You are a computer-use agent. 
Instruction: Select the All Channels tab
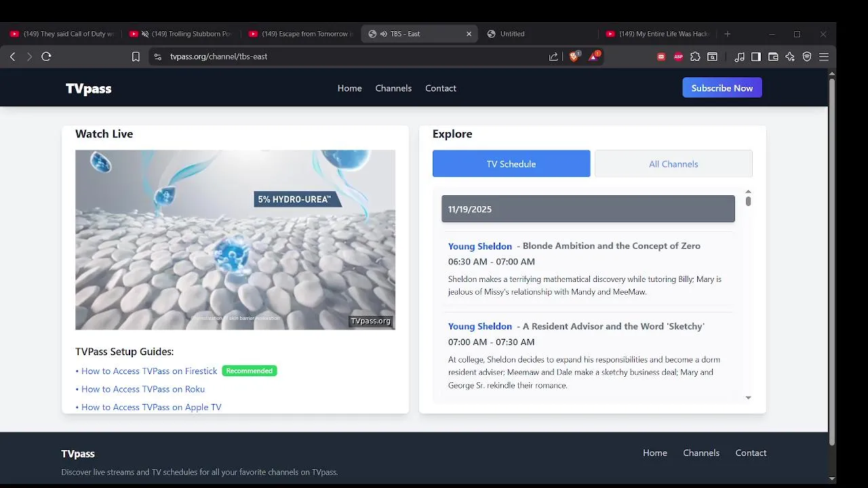tap(673, 164)
